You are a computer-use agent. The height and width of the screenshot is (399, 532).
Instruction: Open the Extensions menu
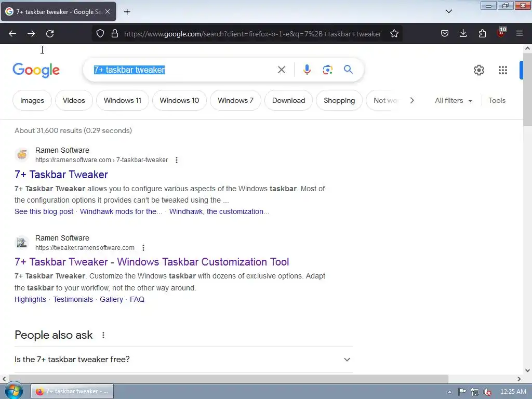482,34
